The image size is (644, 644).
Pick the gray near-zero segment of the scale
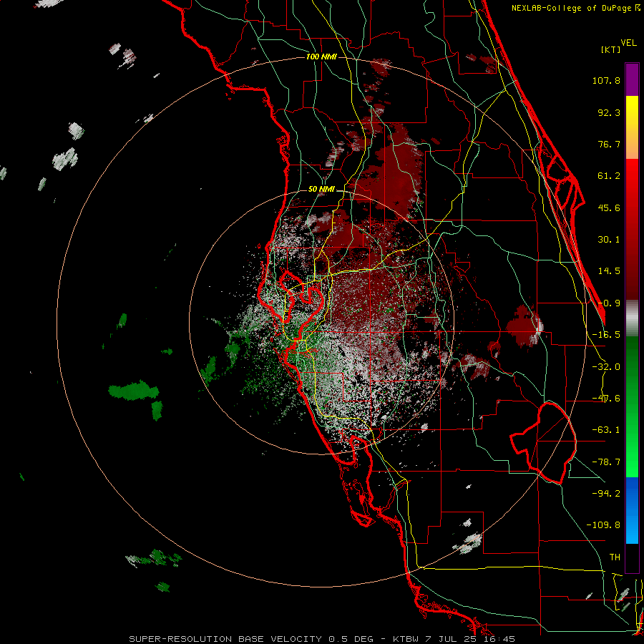(632, 318)
